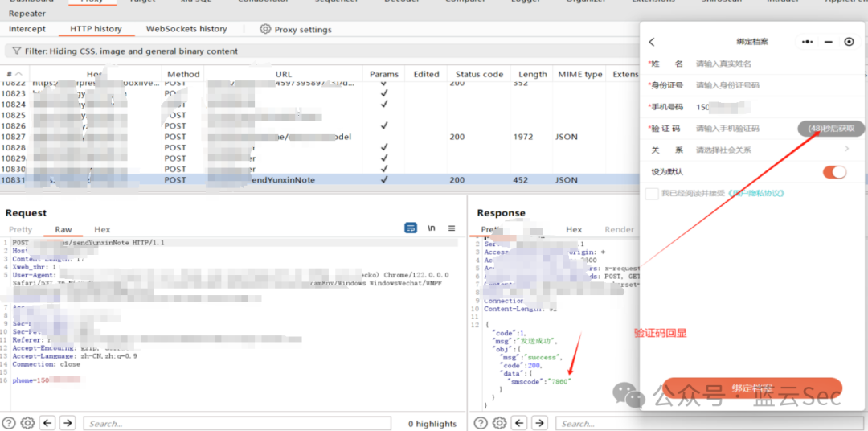The width and height of the screenshot is (868, 431).
Task: Switch to the Repeater tab
Action: [x=27, y=14]
